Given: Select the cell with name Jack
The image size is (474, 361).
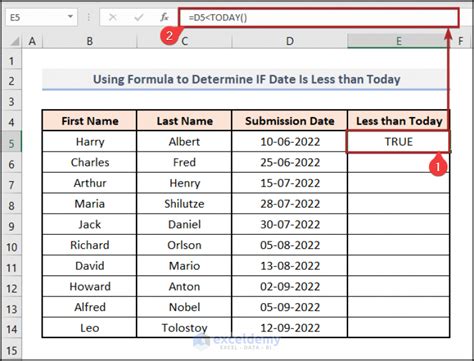Looking at the screenshot, I should [x=89, y=224].
